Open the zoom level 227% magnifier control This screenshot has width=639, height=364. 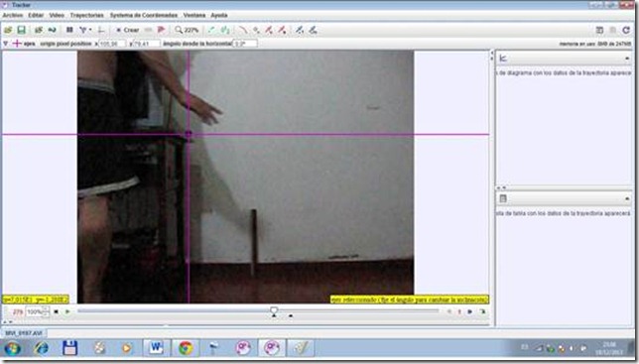[x=187, y=30]
